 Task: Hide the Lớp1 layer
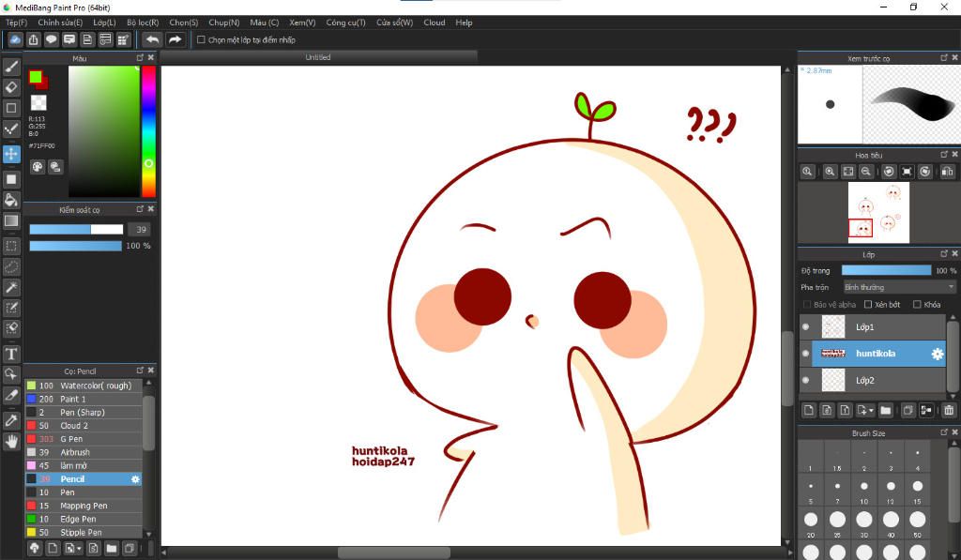806,326
